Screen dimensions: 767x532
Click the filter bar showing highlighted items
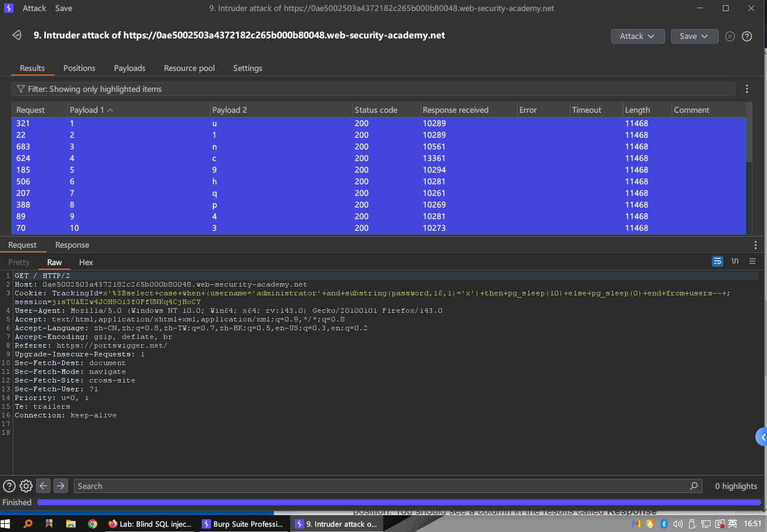pyautogui.click(x=373, y=89)
